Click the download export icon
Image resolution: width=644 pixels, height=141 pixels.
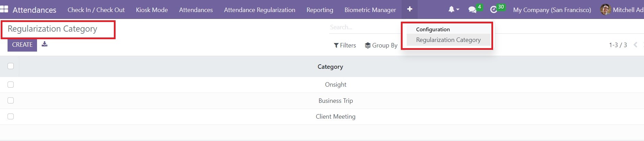tap(45, 44)
